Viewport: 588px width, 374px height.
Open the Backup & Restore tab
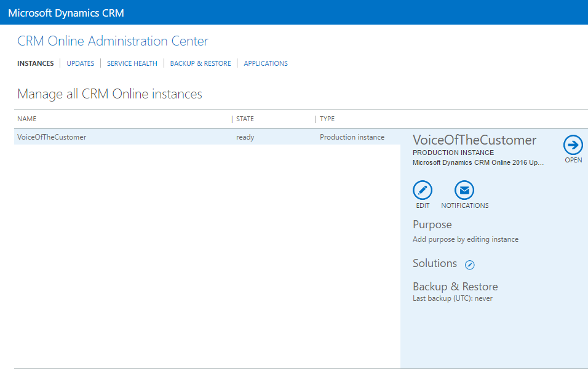[201, 63]
